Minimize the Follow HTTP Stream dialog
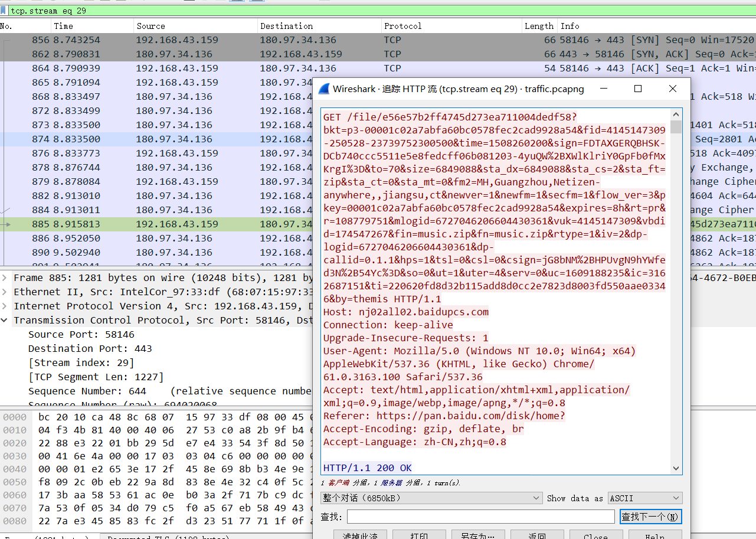The height and width of the screenshot is (539, 756). click(x=604, y=89)
